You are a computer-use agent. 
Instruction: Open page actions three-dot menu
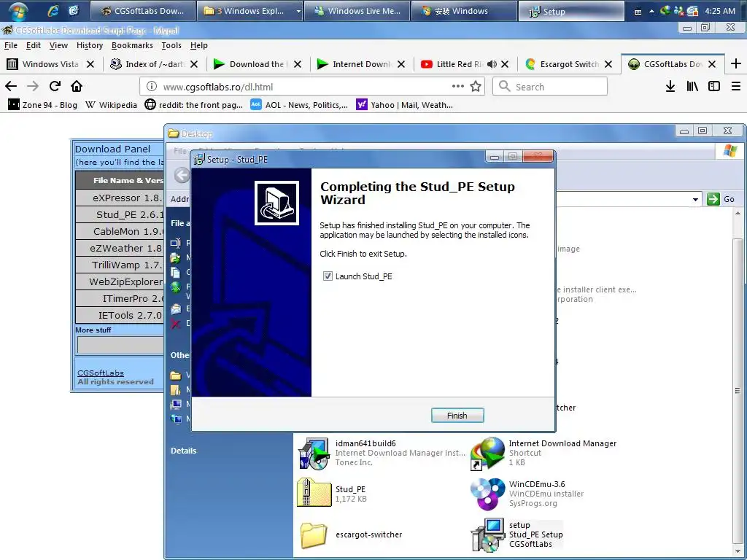click(458, 86)
